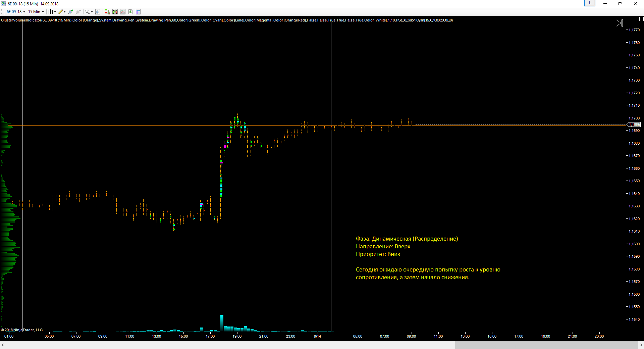This screenshot has height=349, width=644.
Task: Click the 1,1600 price axis label
Action: coord(634,244)
